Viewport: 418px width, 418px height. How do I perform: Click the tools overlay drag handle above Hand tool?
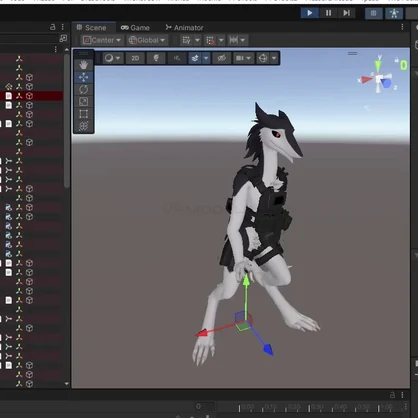click(x=83, y=53)
